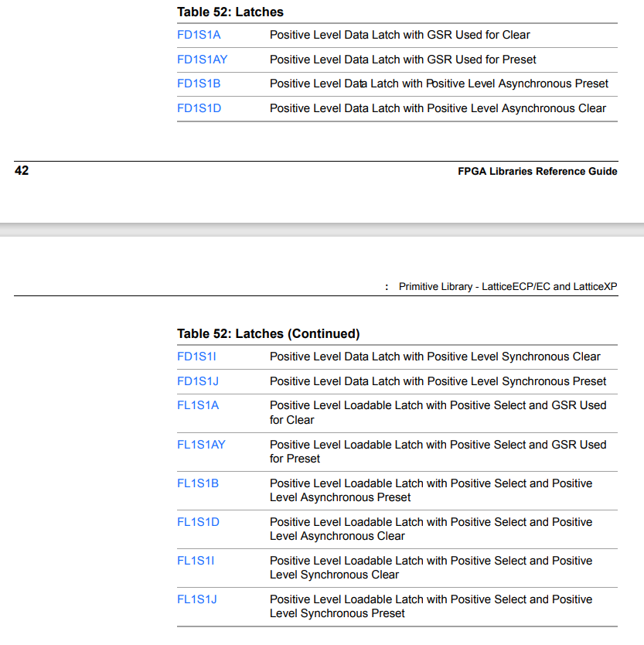Go to the FL1S1B entry
Image resolution: width=644 pixels, height=645 pixels.
point(198,483)
